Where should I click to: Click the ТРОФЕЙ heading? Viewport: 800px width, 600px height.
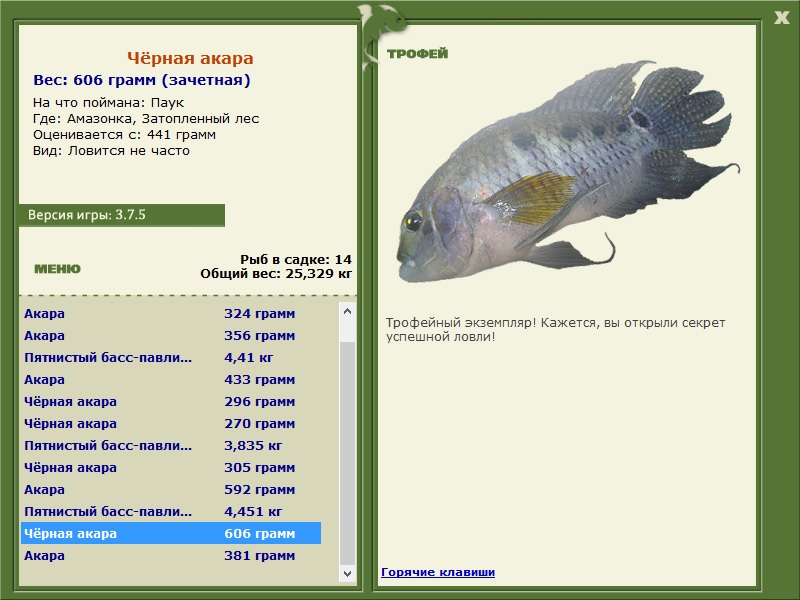pos(417,54)
